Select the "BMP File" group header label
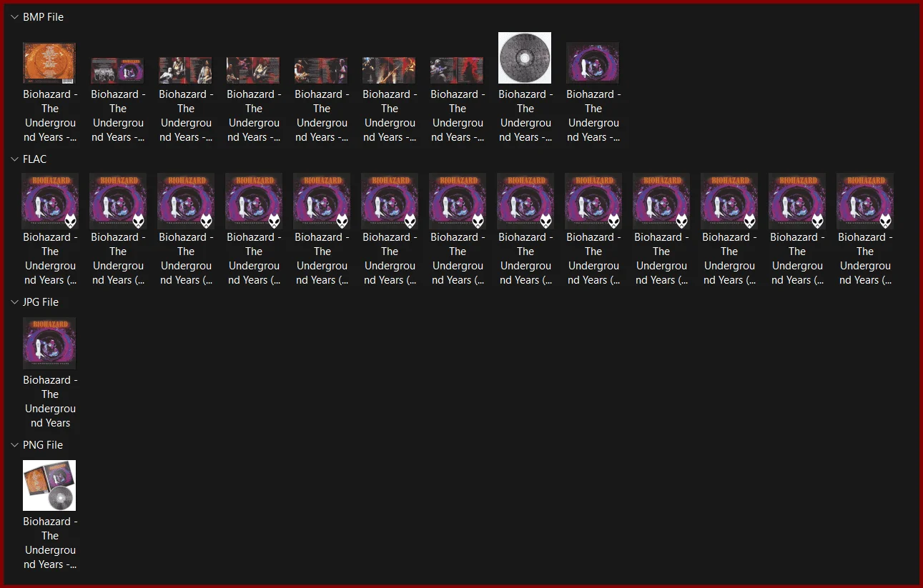The image size is (923, 588). [x=43, y=17]
